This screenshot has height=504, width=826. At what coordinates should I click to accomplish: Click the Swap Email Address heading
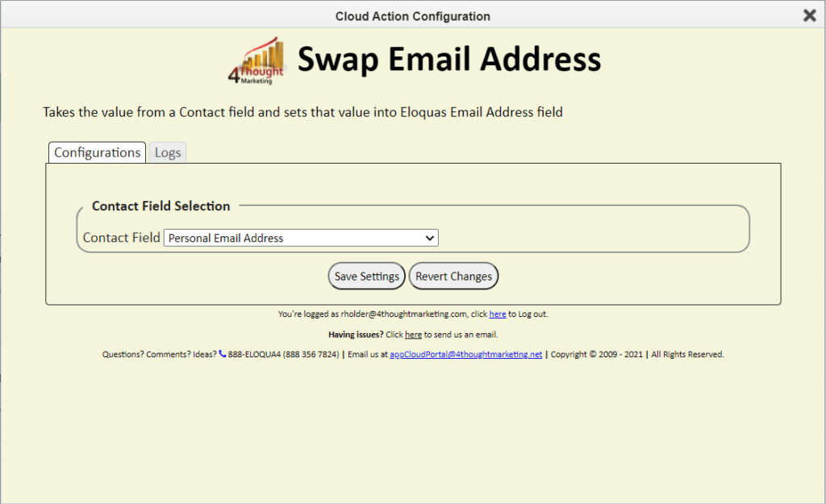point(448,59)
